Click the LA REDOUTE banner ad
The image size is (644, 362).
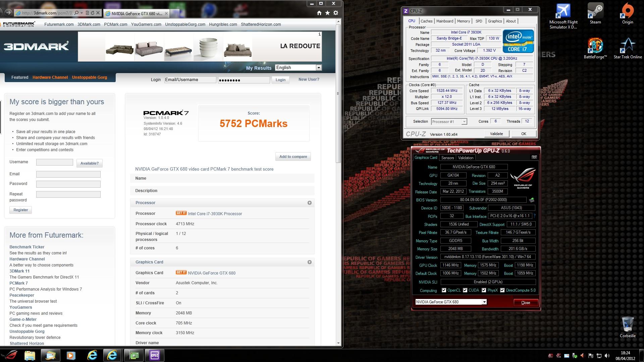tap(200, 46)
